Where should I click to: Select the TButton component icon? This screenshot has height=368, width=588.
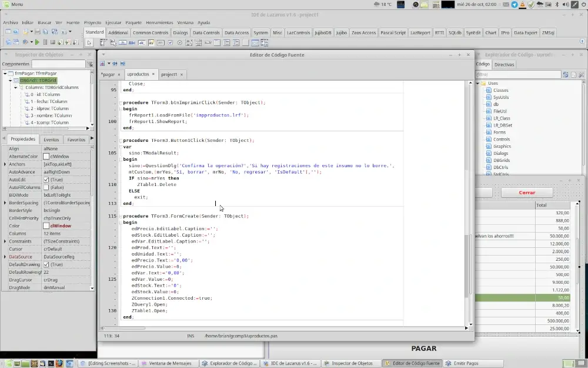click(123, 43)
